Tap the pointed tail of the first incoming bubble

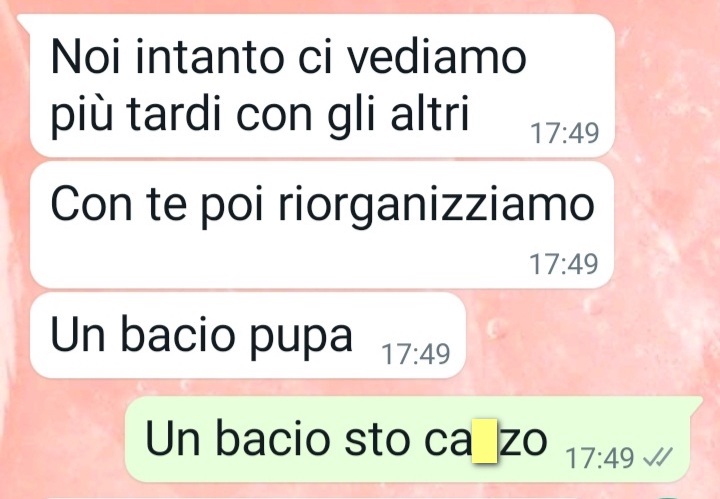coord(24,21)
